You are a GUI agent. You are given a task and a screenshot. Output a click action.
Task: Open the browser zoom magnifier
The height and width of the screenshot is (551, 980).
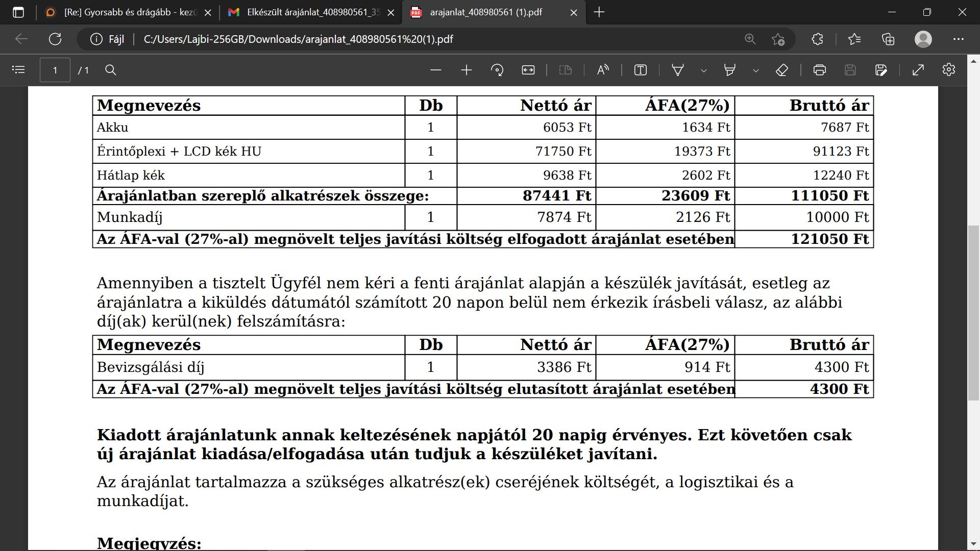coord(750,39)
